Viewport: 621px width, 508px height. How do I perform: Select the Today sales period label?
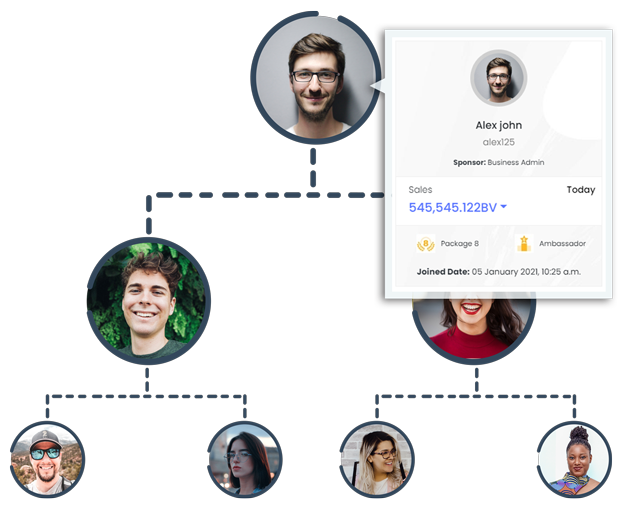pos(581,190)
